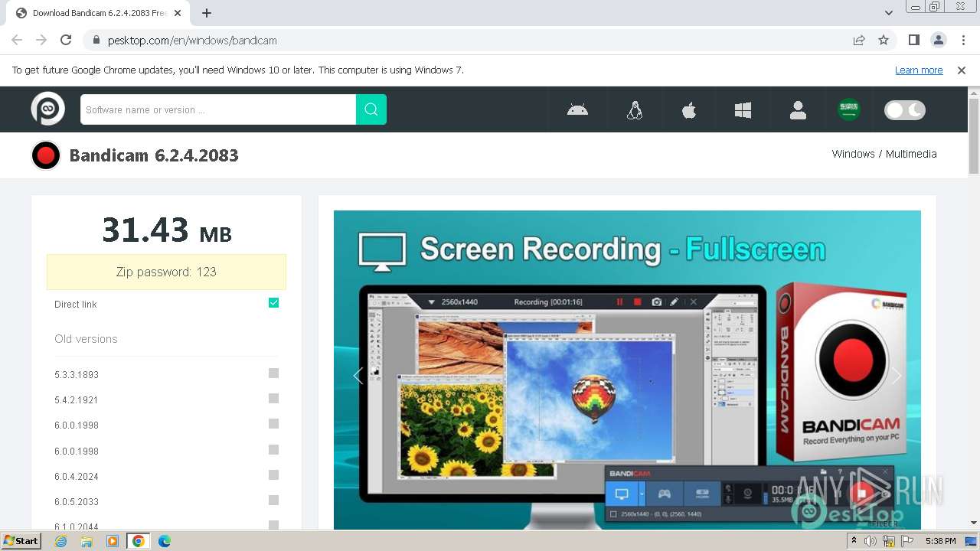Select version 6.0.5.2033 checkbox
This screenshot has height=551, width=980.
coord(273,500)
